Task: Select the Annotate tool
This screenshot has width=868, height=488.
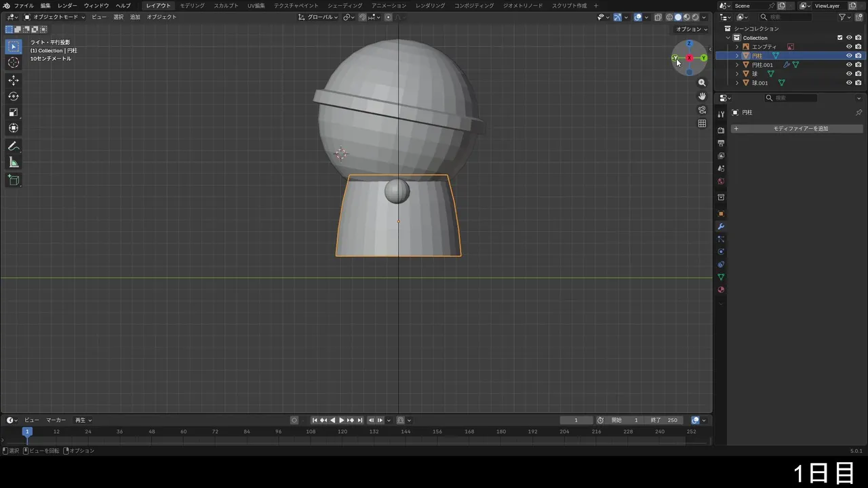Action: point(14,146)
